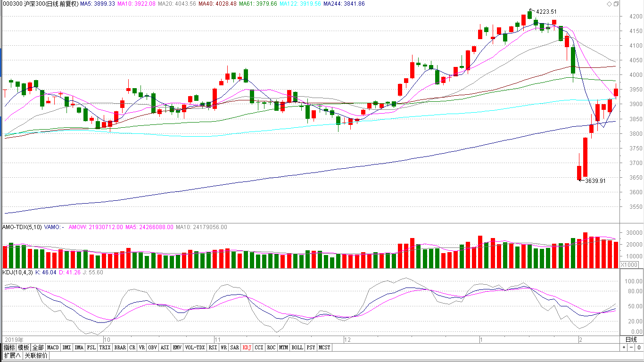Select the SAR indicator
The width and height of the screenshot is (644, 362).
click(235, 347)
